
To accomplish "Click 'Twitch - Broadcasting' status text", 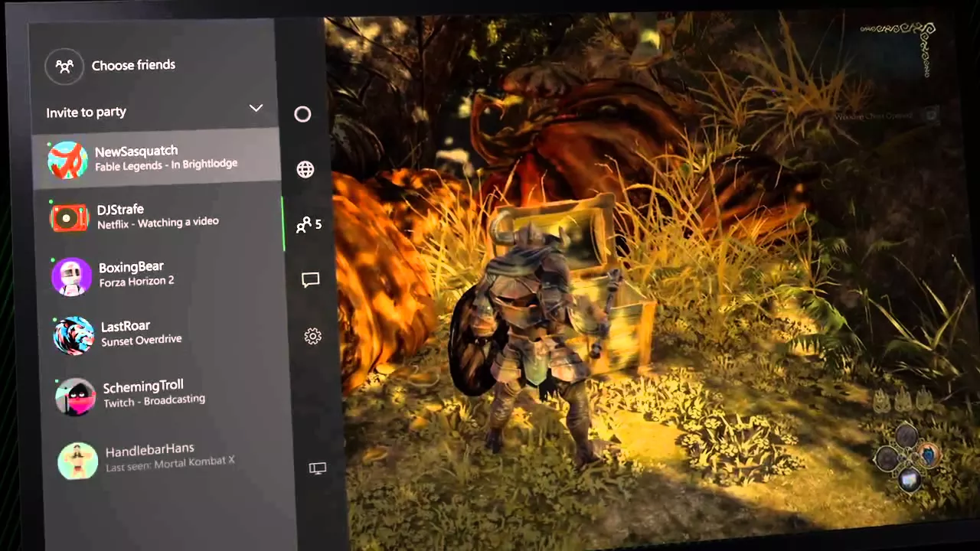I will coord(154,401).
